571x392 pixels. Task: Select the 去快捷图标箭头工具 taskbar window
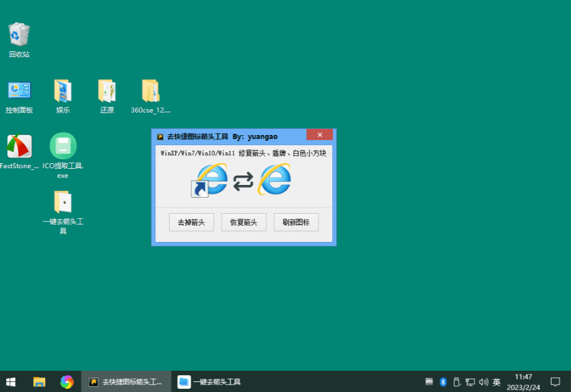pyautogui.click(x=125, y=381)
